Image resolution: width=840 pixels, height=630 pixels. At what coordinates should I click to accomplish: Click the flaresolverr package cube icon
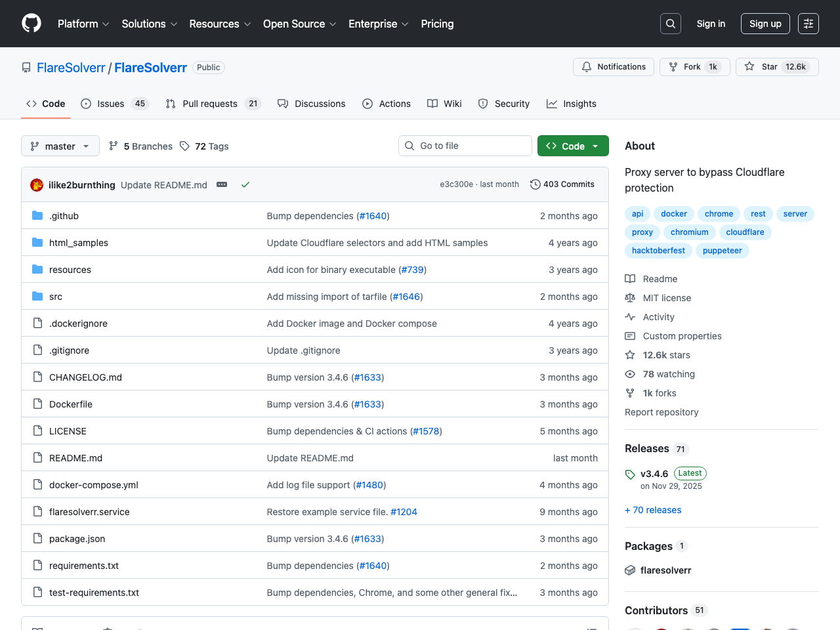(630, 570)
